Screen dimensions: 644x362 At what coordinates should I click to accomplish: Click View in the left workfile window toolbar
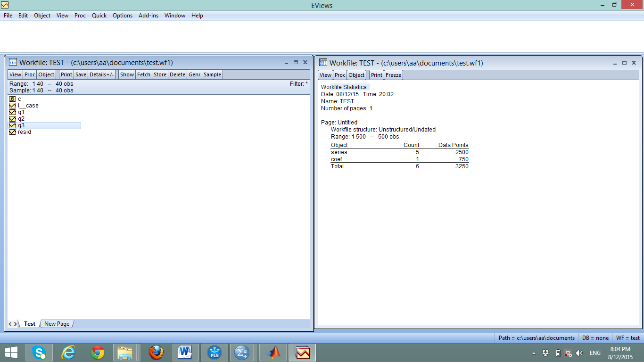16,74
